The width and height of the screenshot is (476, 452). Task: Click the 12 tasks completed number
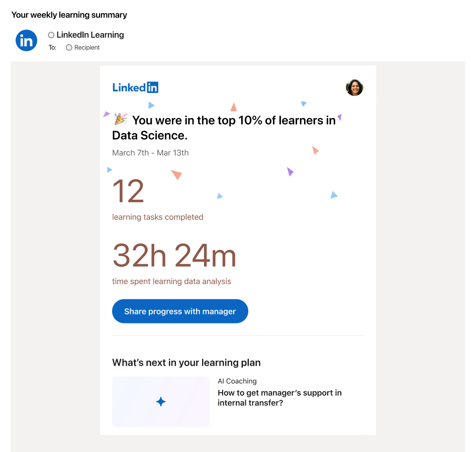coord(128,191)
